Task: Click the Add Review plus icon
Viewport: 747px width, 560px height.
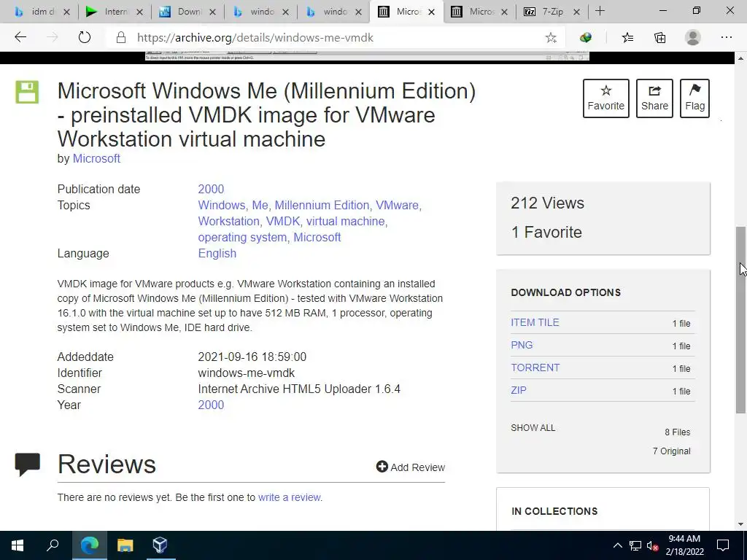Action: (382, 467)
